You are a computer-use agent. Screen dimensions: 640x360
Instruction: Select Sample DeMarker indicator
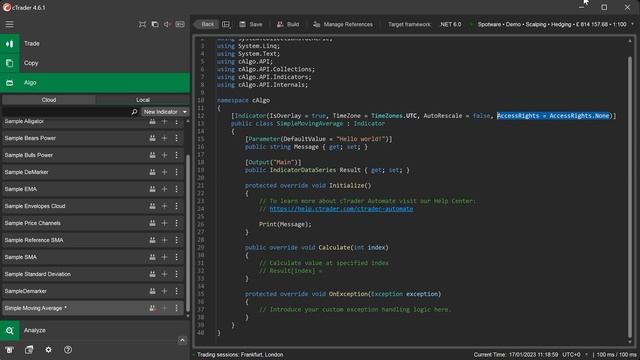point(93,172)
